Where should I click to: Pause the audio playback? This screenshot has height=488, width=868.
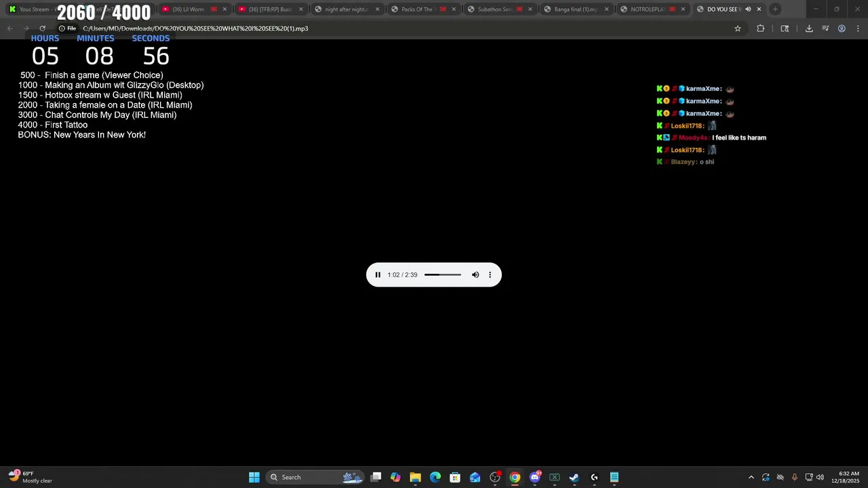pyautogui.click(x=378, y=274)
